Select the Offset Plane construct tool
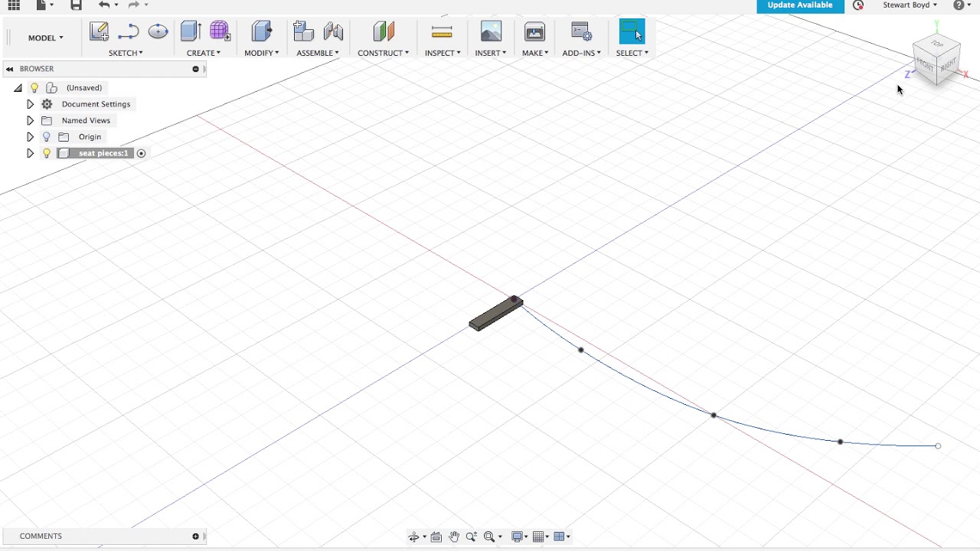The image size is (980, 551). 383,31
